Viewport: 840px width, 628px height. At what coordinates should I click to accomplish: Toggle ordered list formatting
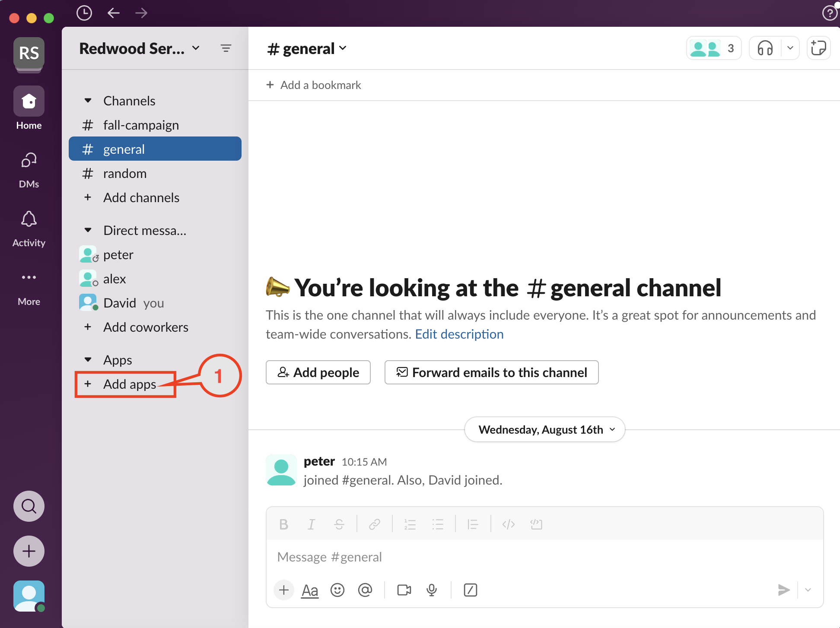pos(410,524)
